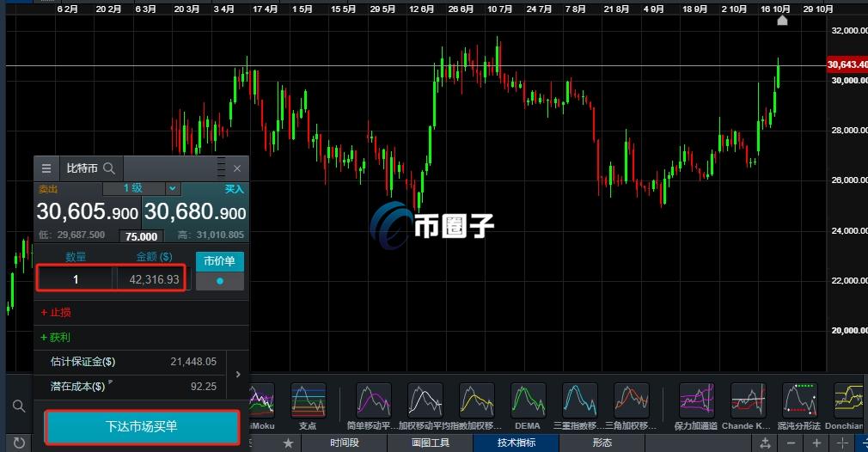The width and height of the screenshot is (868, 452).
Task: Select the 技术指标 tab
Action: (516, 443)
